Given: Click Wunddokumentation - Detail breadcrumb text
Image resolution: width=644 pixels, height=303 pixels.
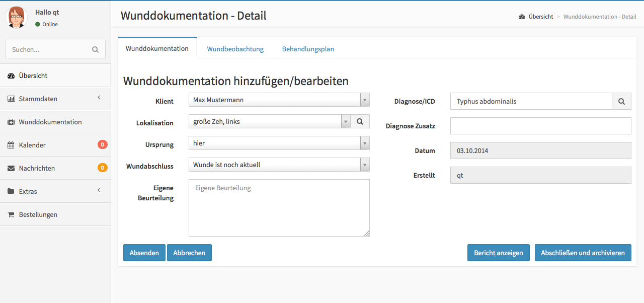Looking at the screenshot, I should tap(600, 17).
